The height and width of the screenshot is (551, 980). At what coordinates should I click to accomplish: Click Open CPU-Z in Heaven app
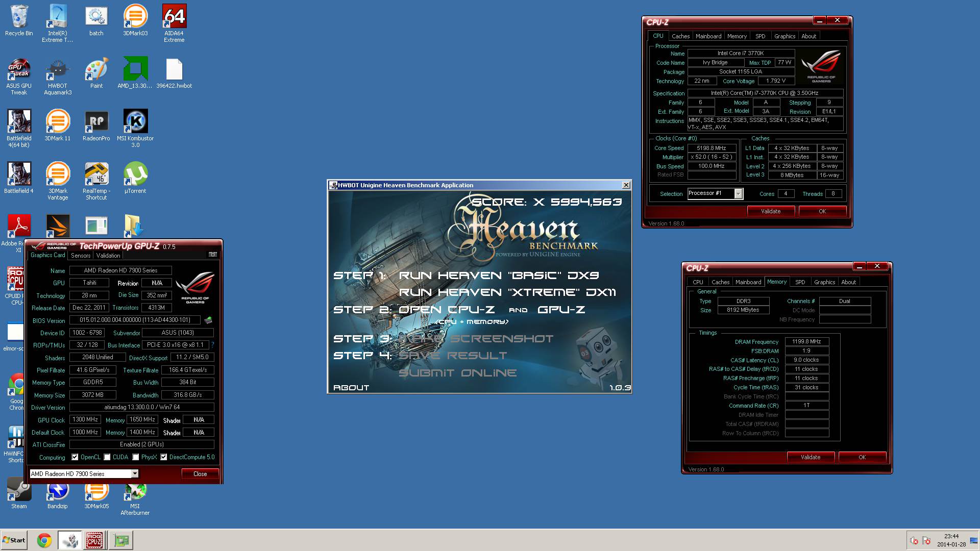[447, 310]
